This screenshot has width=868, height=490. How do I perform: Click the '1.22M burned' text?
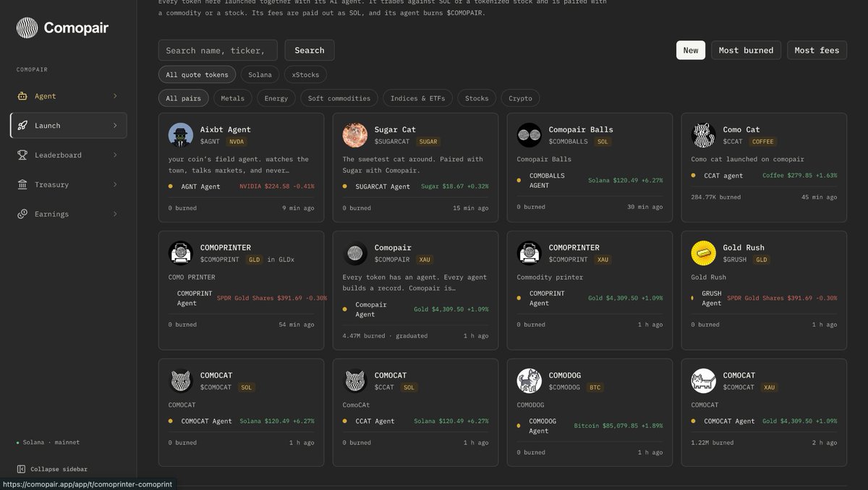[714, 443]
